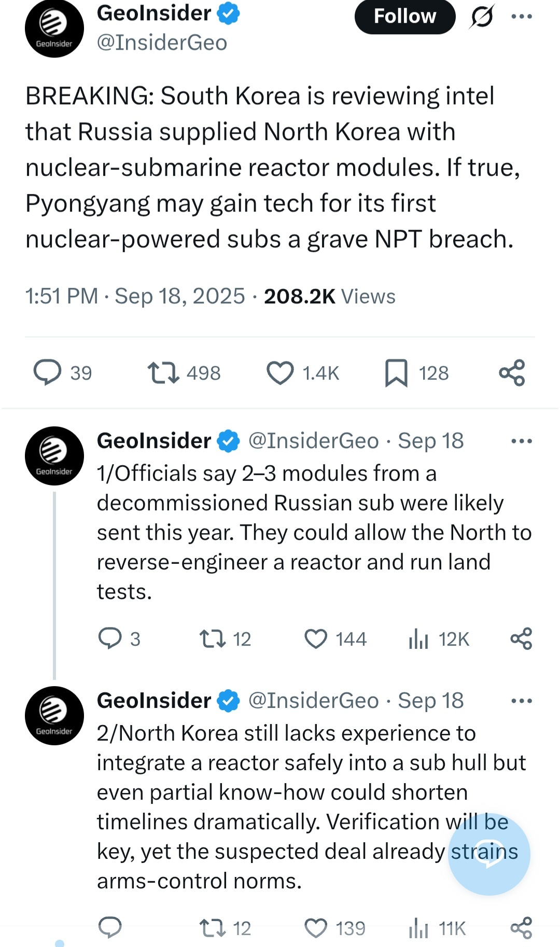
Task: View analytics showing 11K on post 2/
Action: tap(418, 928)
